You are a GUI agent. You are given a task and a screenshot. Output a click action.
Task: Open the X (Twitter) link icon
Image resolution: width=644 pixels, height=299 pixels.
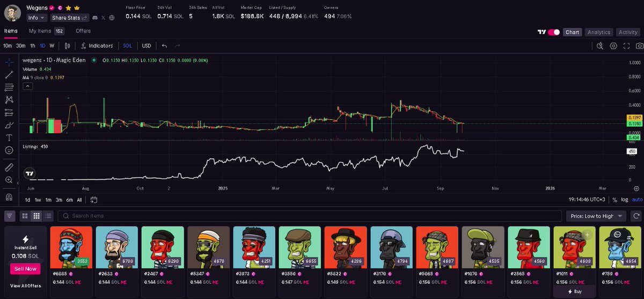(103, 18)
